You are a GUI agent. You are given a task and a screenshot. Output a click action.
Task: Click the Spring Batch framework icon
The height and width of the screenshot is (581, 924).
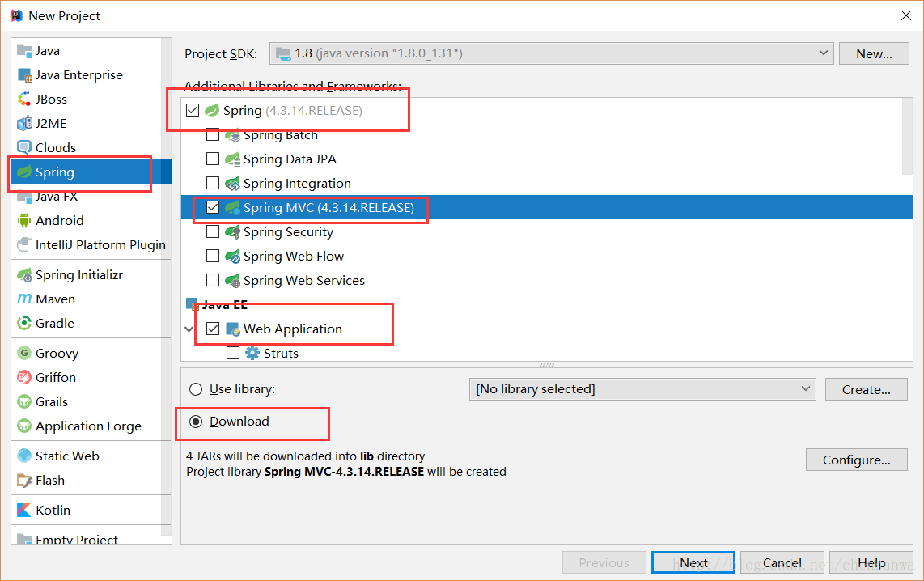point(233,135)
